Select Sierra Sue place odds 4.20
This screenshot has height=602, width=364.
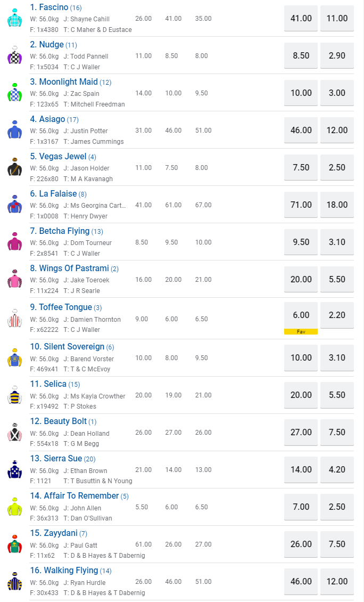click(337, 469)
